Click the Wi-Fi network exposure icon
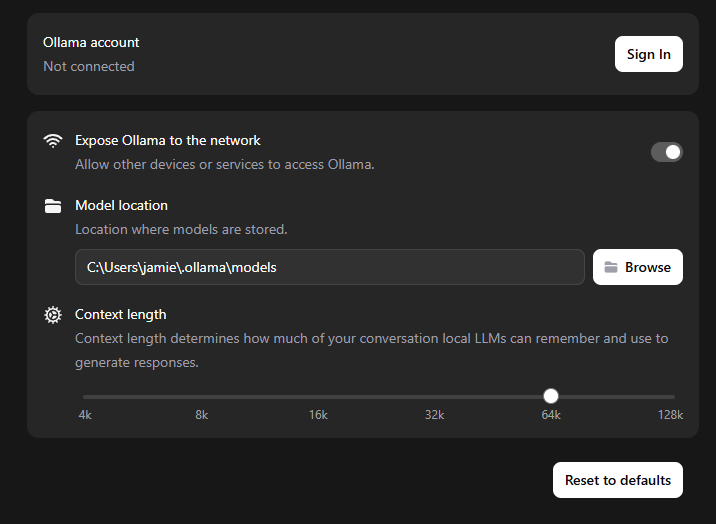 tap(53, 141)
